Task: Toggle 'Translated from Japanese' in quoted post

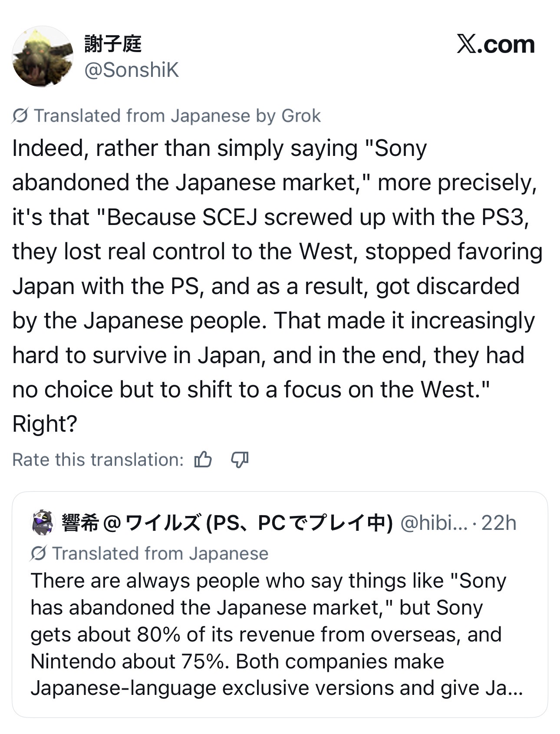Action: tap(149, 554)
